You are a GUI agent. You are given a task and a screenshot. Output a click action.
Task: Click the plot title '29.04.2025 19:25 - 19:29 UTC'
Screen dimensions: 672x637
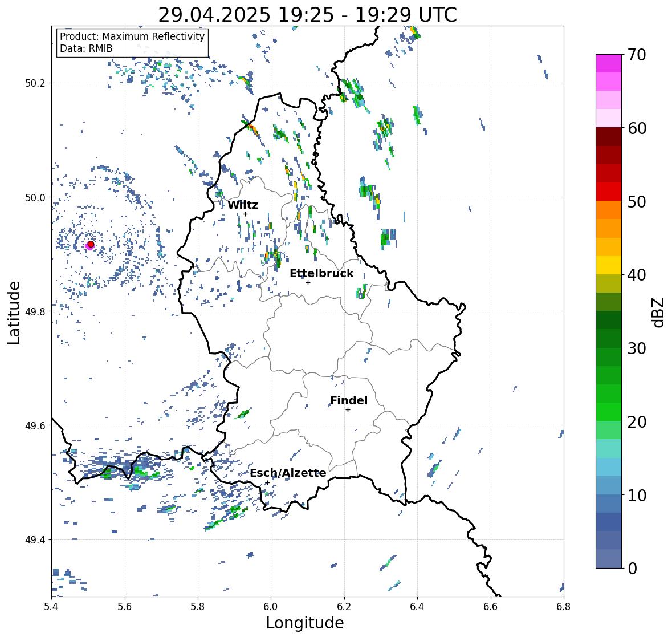pyautogui.click(x=307, y=15)
